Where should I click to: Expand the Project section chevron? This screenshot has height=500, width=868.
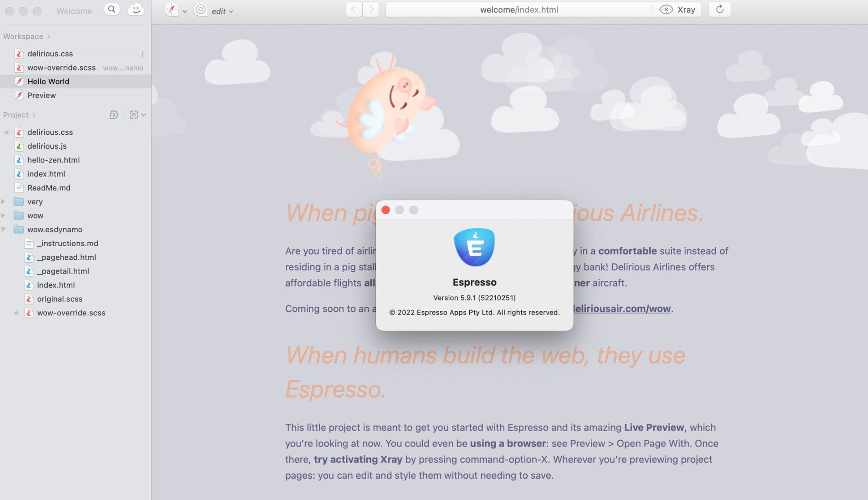coord(34,115)
